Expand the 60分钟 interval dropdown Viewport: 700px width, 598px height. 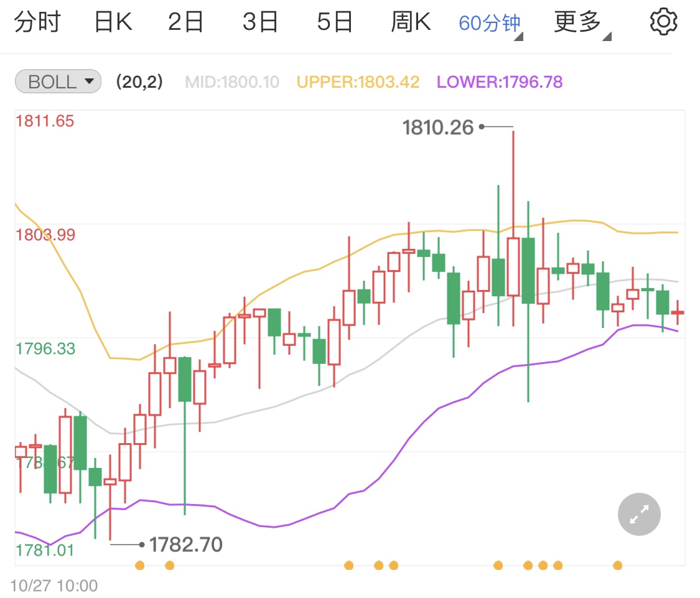point(490,24)
